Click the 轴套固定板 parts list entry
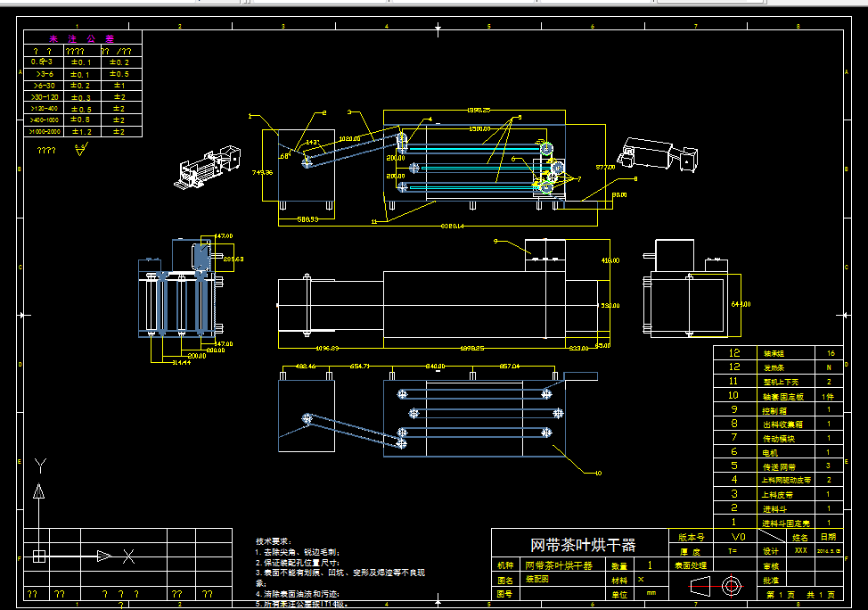The image size is (868, 610). click(x=782, y=397)
